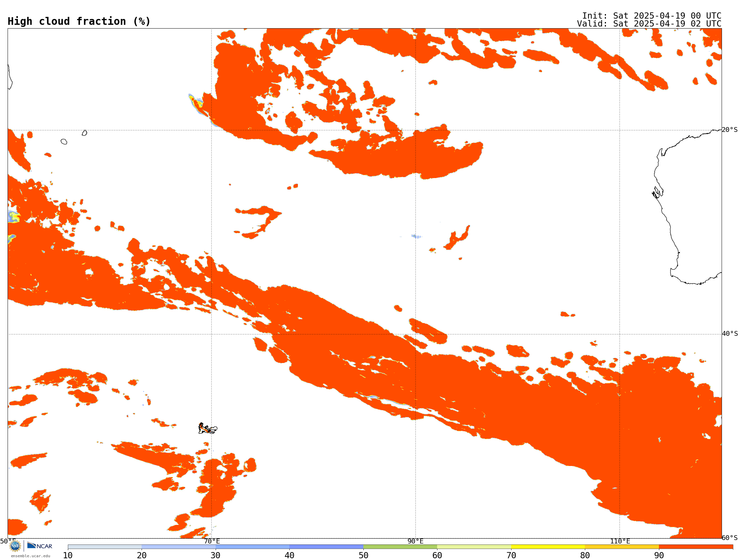This screenshot has height=560, width=744.
Task: Click the colorbar tick label 60
Action: [437, 555]
